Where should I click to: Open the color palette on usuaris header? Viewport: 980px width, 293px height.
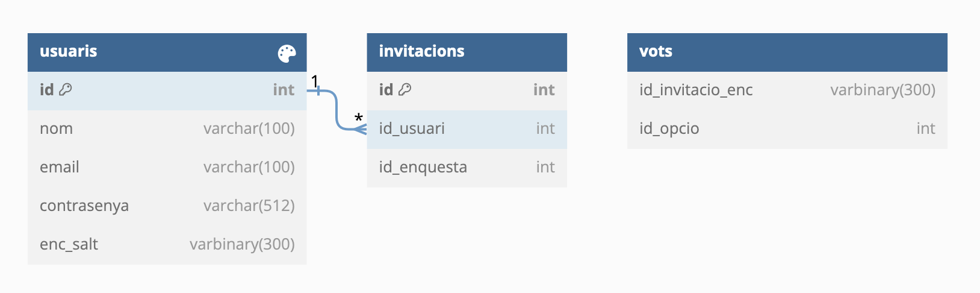coord(287,54)
